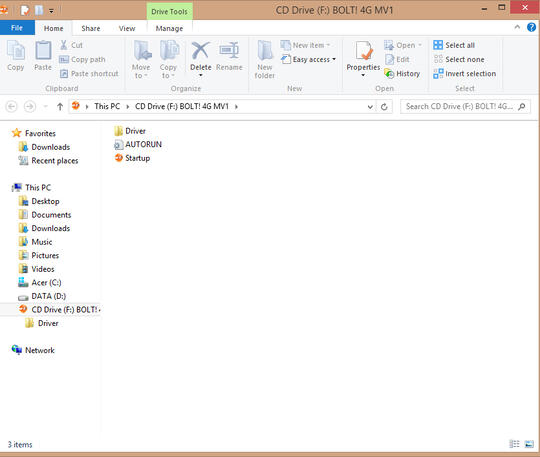Open Downloads under Favorites
Viewport: 540px width, 457px height.
(x=44, y=147)
